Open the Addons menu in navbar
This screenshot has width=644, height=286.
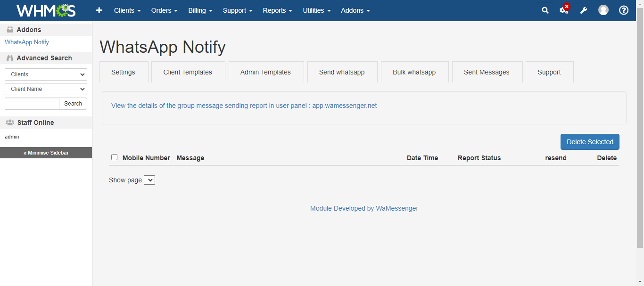[x=355, y=10]
